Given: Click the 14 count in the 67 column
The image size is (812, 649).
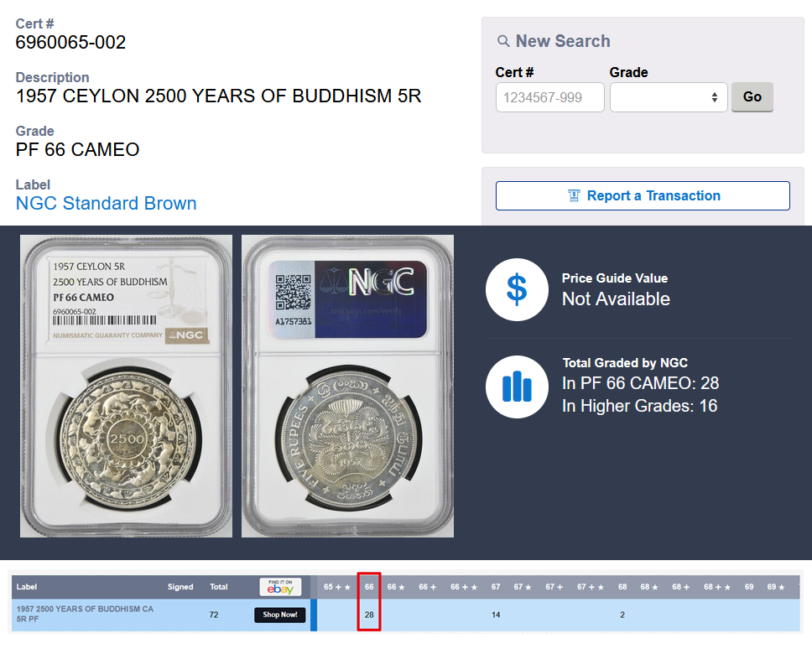Looking at the screenshot, I should 496,615.
